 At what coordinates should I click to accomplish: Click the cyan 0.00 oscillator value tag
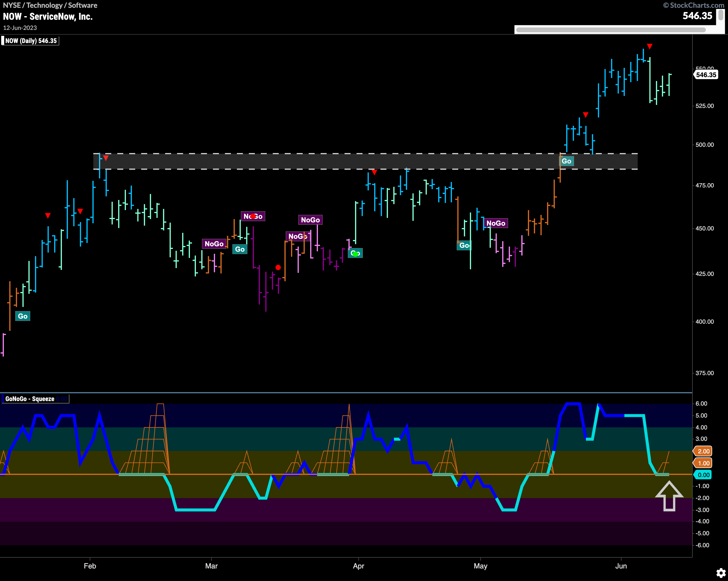click(x=703, y=475)
